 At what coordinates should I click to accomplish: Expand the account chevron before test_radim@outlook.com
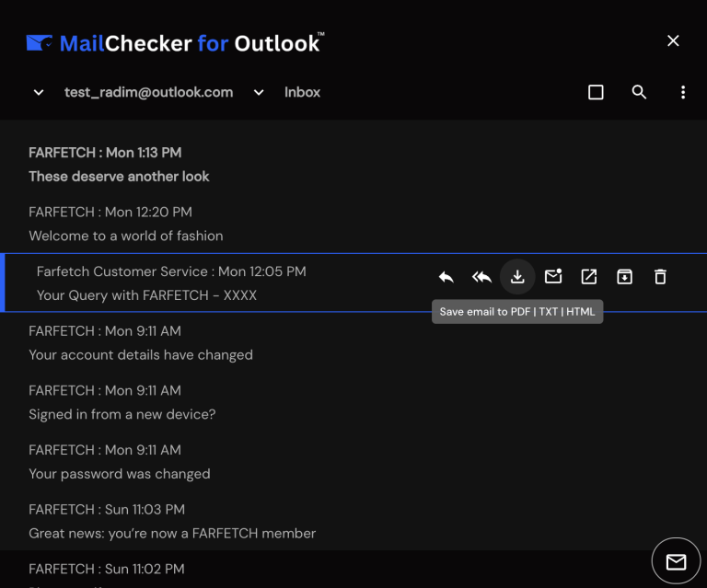coord(39,92)
